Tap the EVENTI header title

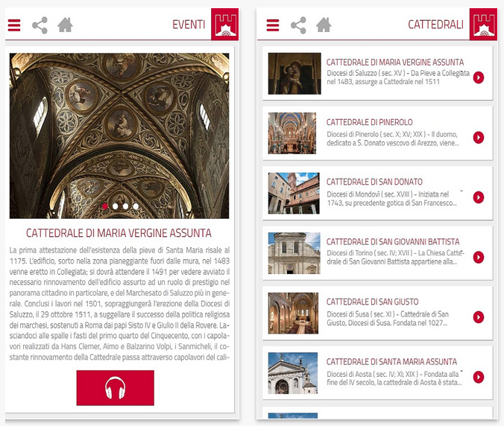click(x=189, y=25)
